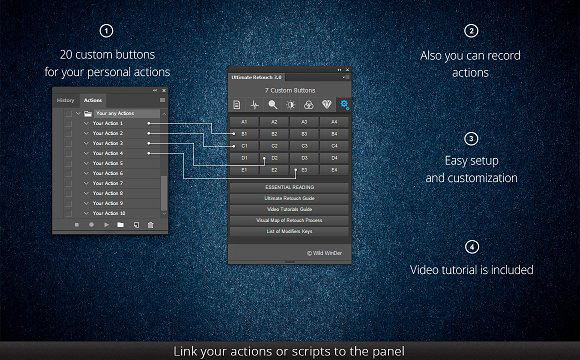The image size is (580, 360).
Task: Toggle the checkbox beside Your Action 4
Action: click(68, 153)
